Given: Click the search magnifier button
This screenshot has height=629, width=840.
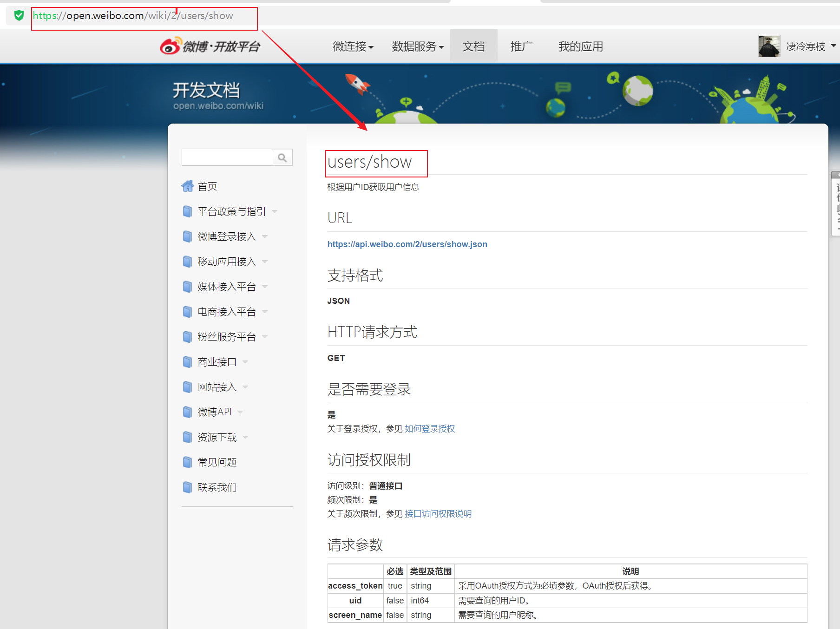Looking at the screenshot, I should pos(282,157).
